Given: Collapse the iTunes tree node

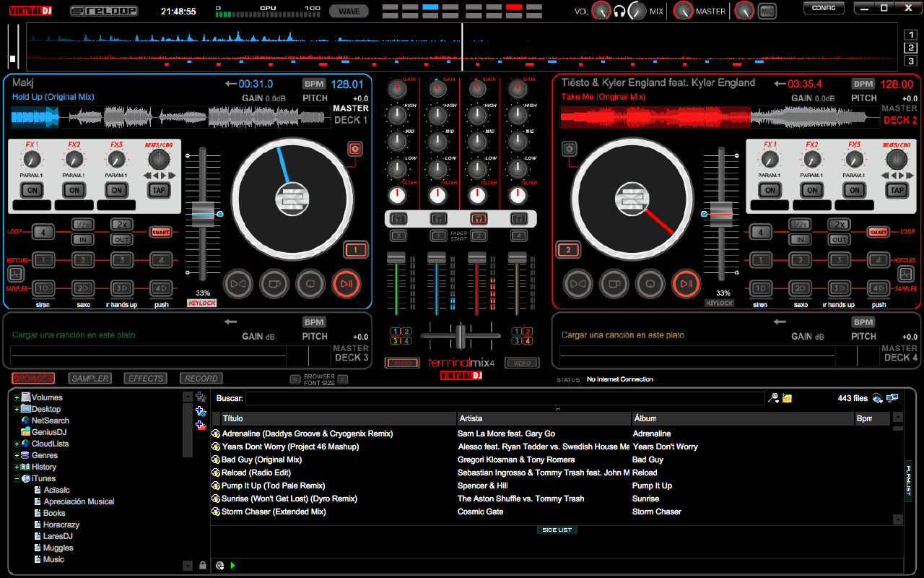Looking at the screenshot, I should coord(17,478).
